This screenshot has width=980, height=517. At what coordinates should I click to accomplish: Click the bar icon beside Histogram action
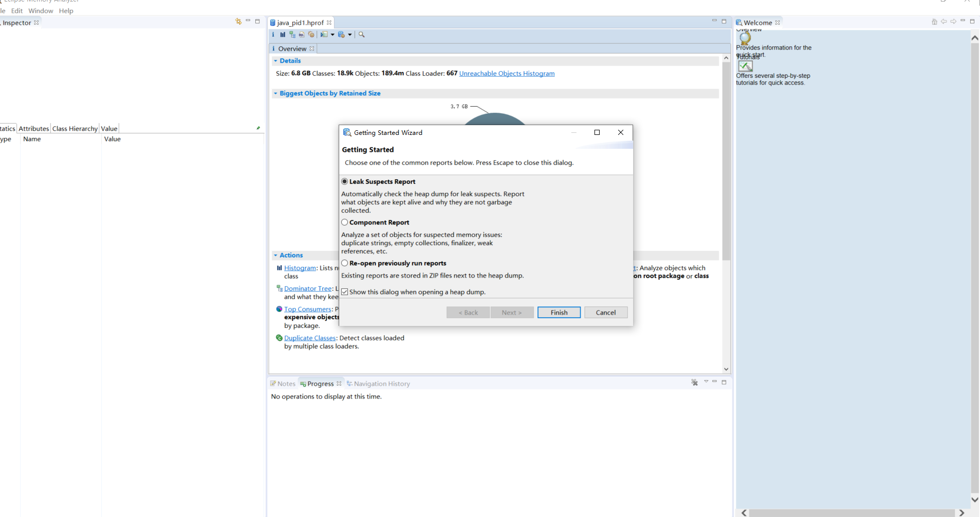click(279, 268)
